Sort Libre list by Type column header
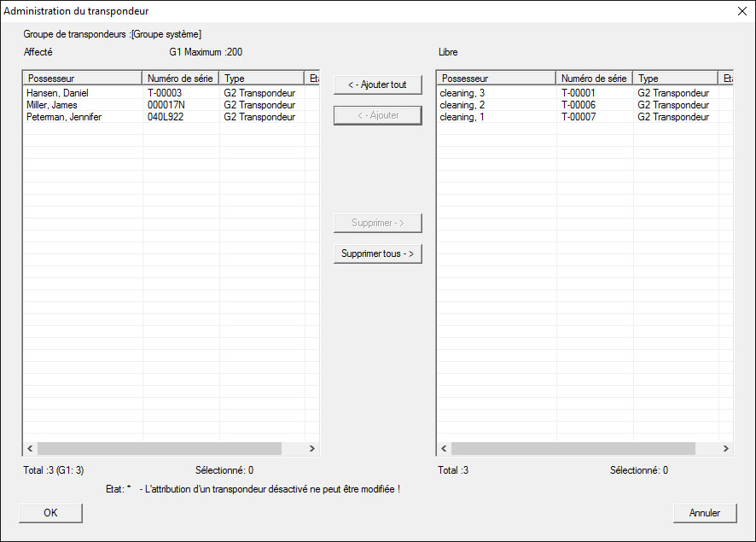This screenshot has width=756, height=542. tap(675, 79)
